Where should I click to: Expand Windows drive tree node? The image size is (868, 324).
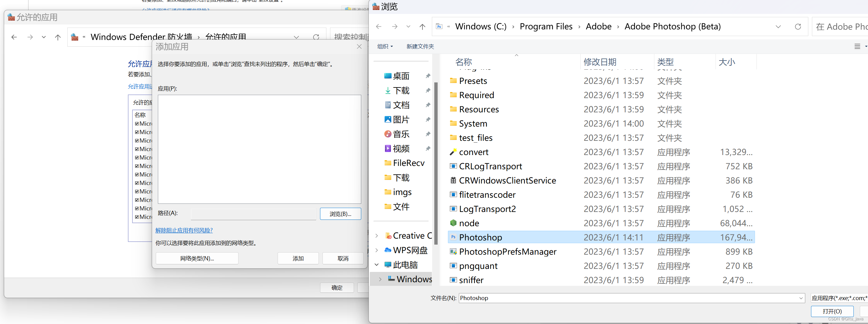pyautogui.click(x=380, y=279)
